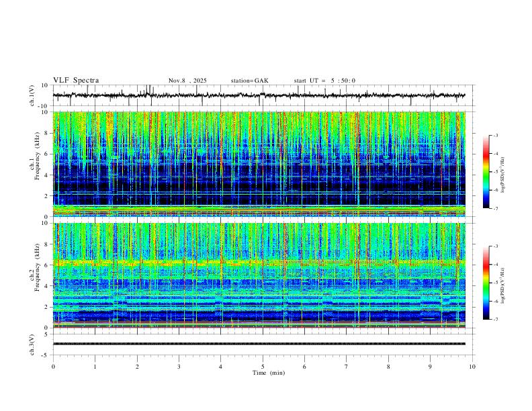The image size is (532, 411).
Task: Click the ch.3 flat black signal trace
Action: pyautogui.click(x=259, y=344)
